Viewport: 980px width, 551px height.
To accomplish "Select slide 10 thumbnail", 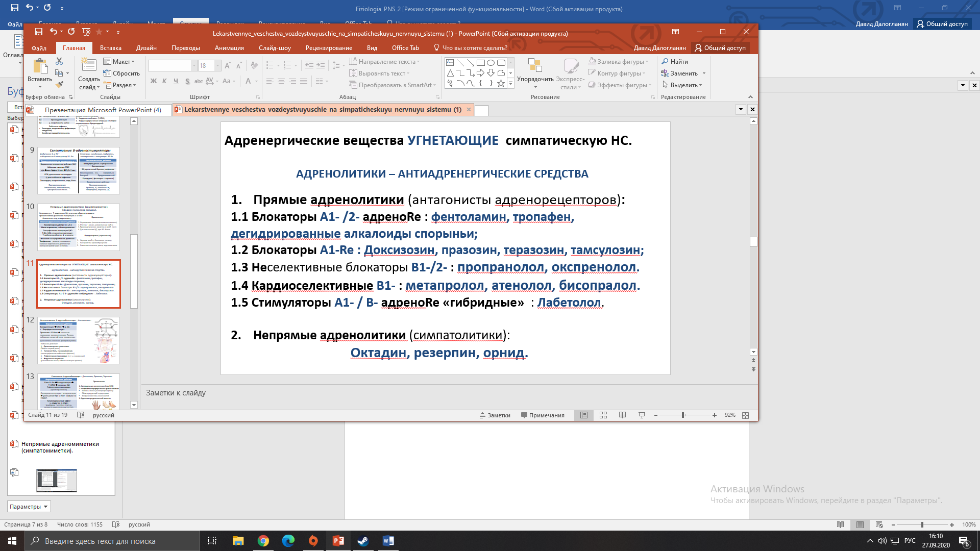I will [x=79, y=228].
